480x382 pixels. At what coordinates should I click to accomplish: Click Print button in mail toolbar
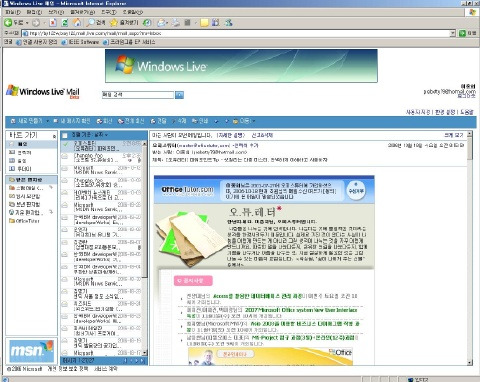click(x=200, y=121)
